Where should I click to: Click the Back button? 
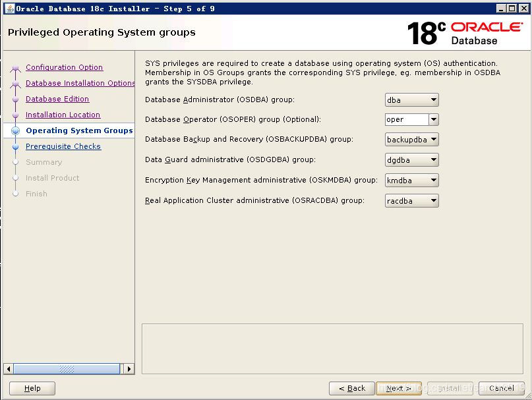point(352,388)
